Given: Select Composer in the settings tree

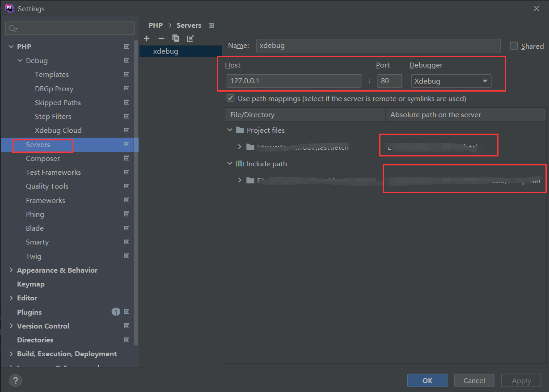Looking at the screenshot, I should pyautogui.click(x=43, y=158).
